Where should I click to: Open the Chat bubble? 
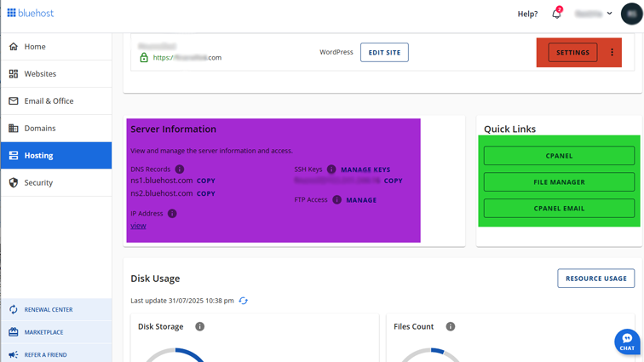point(627,342)
